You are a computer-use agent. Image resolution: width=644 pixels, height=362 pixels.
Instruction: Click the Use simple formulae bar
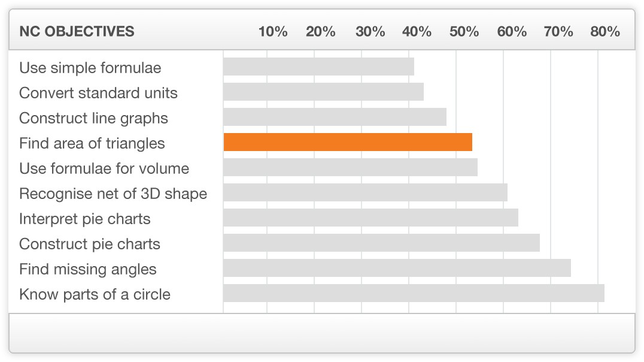[x=319, y=67]
